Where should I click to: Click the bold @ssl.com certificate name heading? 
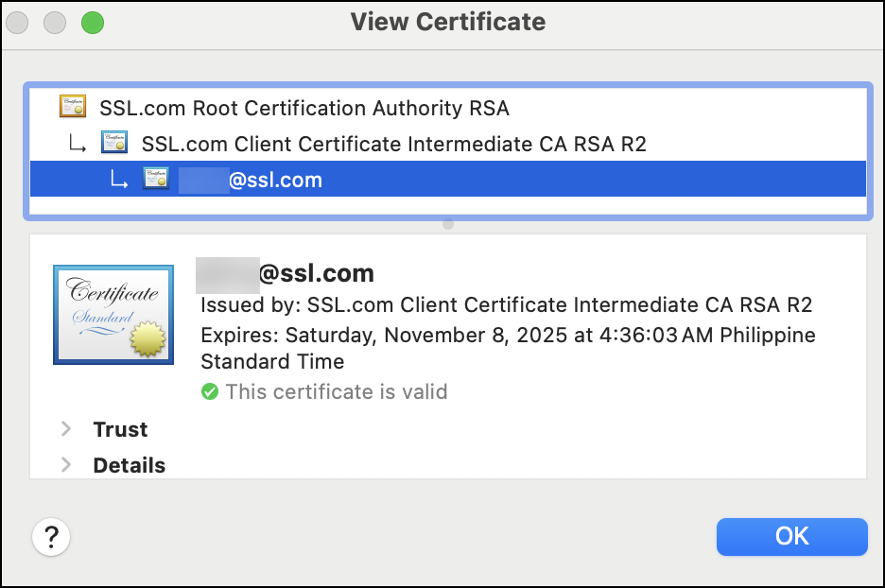(285, 274)
